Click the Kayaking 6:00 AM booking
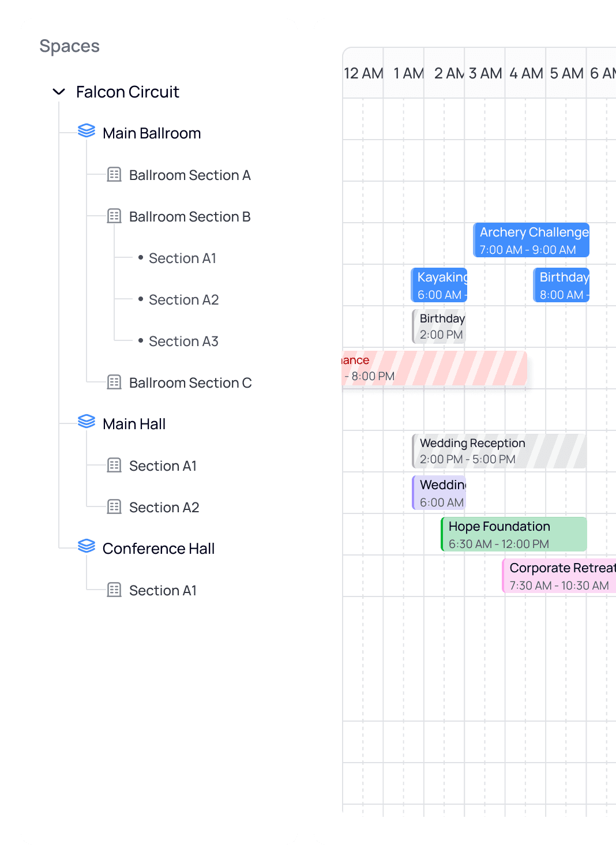Viewport: 616px width, 863px height. (x=439, y=284)
